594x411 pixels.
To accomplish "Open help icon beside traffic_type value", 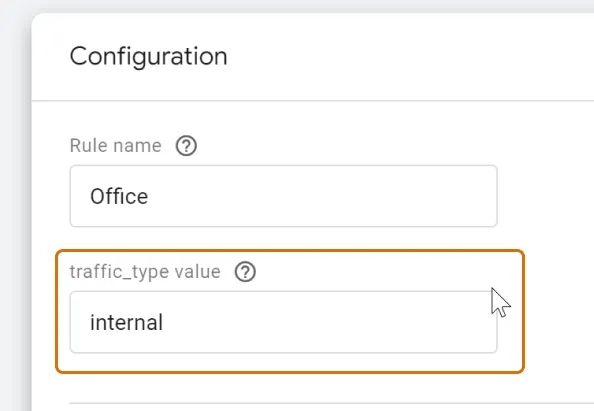I will (x=245, y=272).
